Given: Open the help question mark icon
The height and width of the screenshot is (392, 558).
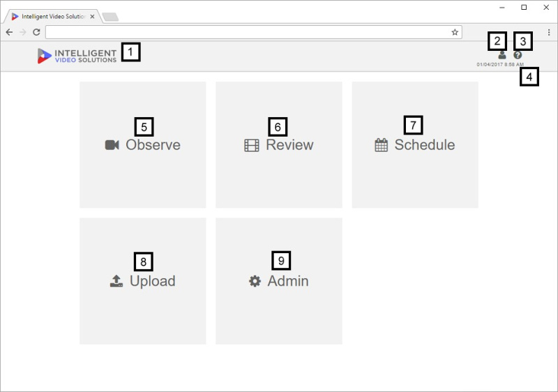Looking at the screenshot, I should [518, 55].
